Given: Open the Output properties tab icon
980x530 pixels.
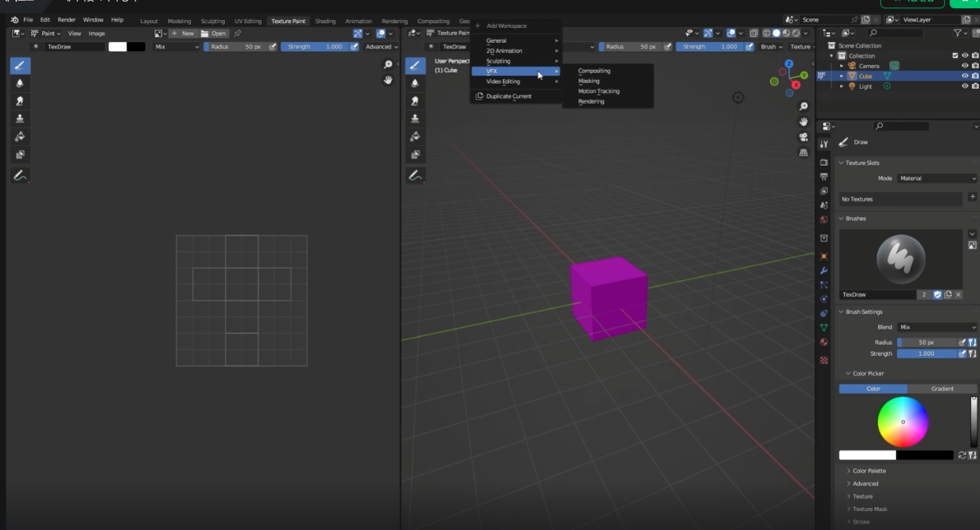Looking at the screenshot, I should [824, 176].
